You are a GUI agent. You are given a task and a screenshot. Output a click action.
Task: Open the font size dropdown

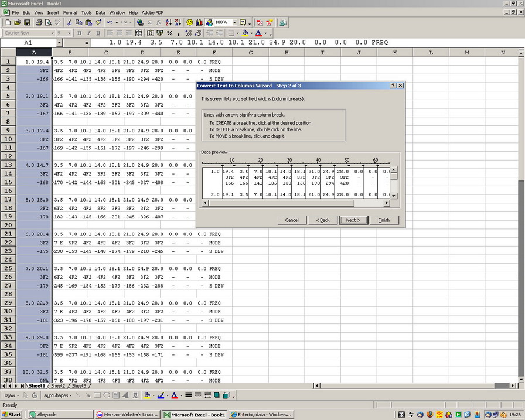[x=69, y=33]
